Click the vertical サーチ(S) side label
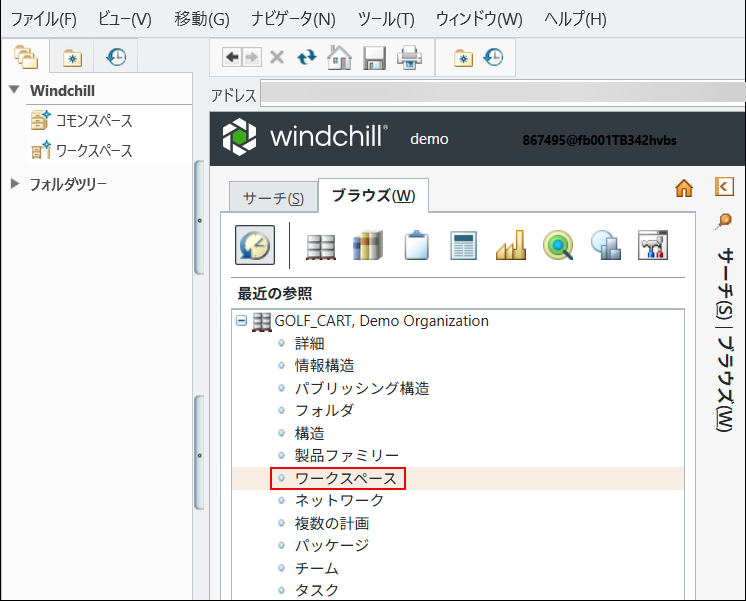The height and width of the screenshot is (601, 746). click(x=725, y=284)
